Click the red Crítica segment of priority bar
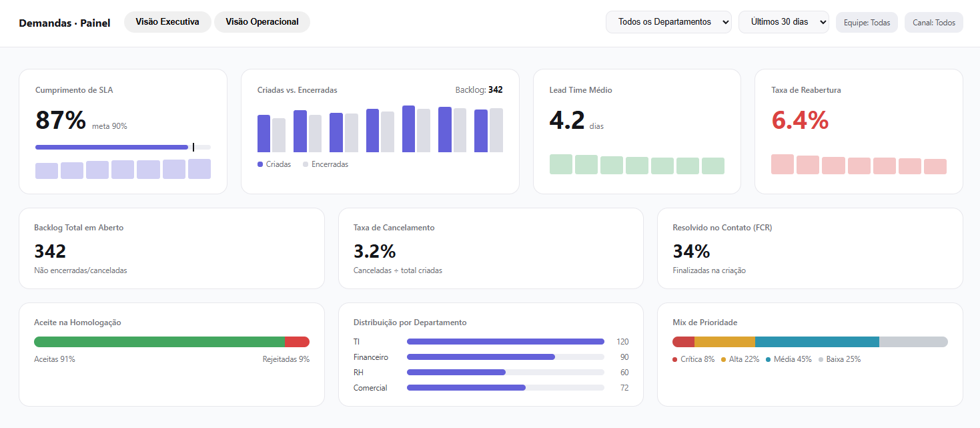The image size is (980, 428). pos(684,342)
